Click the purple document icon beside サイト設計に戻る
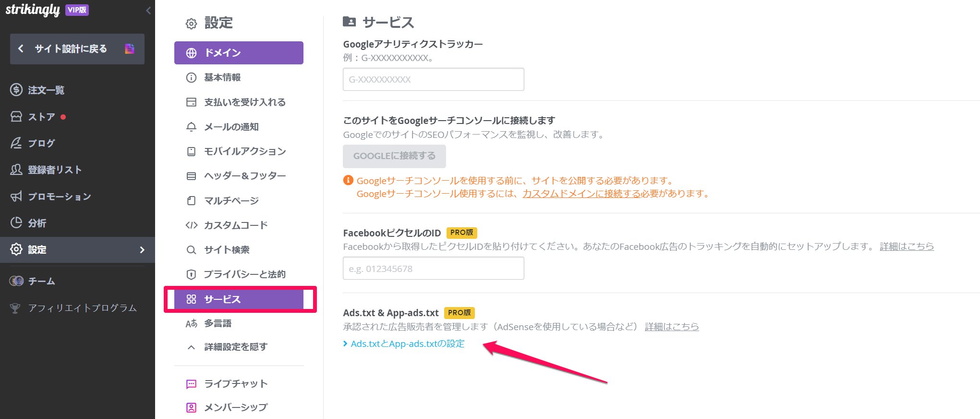This screenshot has height=419, width=980. [x=130, y=49]
